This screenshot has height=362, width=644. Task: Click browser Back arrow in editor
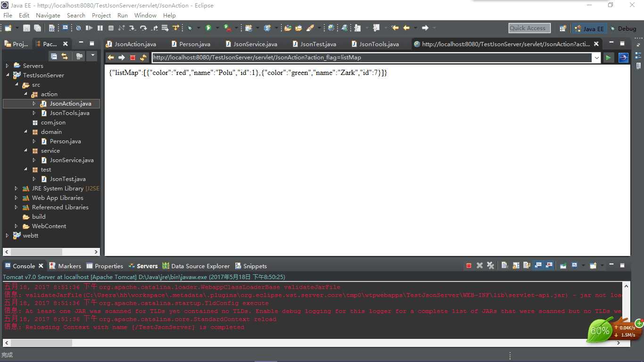(111, 58)
